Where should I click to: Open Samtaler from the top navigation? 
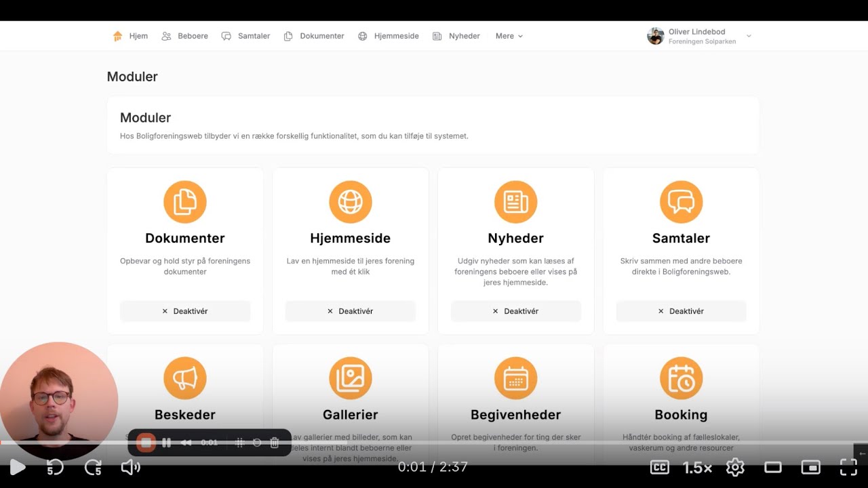[x=245, y=36]
